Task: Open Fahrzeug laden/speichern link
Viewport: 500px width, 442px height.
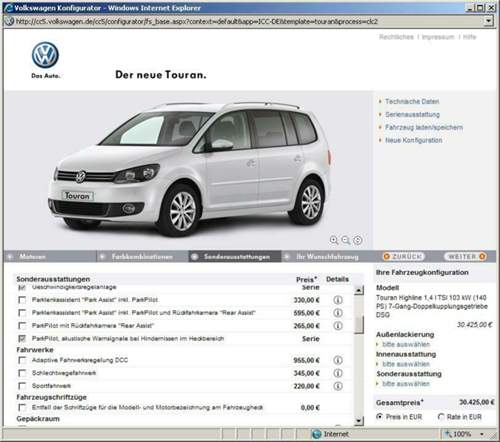Action: (x=424, y=127)
